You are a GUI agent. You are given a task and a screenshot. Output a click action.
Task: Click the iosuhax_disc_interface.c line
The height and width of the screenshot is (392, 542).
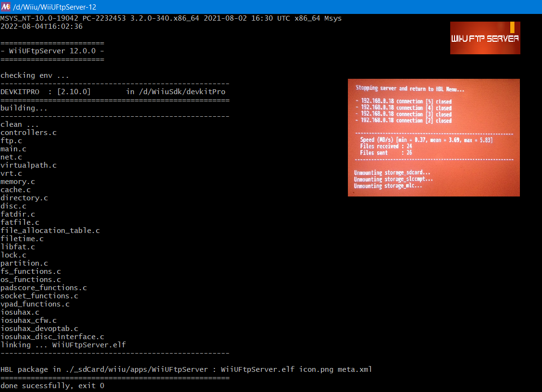point(52,337)
